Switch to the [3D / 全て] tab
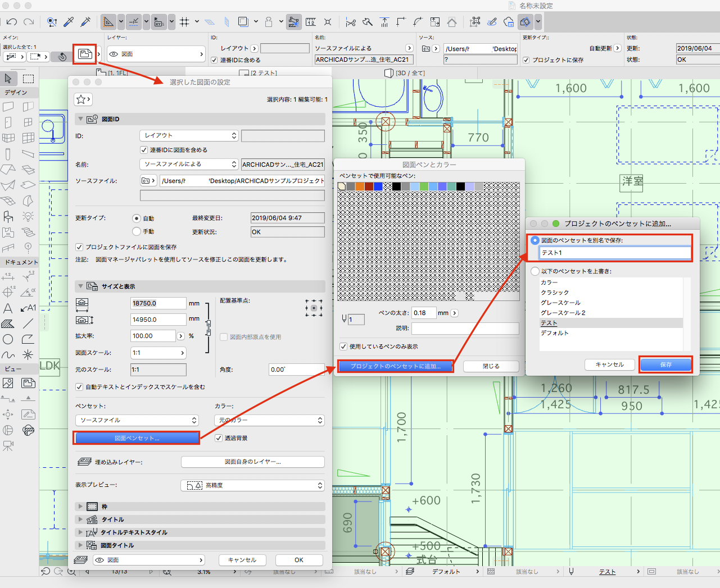The image size is (720, 588). pos(405,73)
